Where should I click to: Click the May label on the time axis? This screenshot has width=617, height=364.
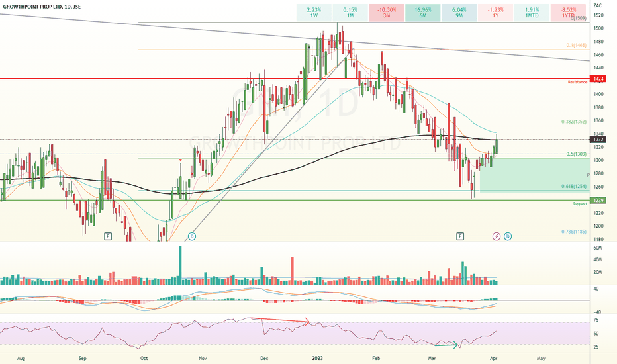point(541,358)
